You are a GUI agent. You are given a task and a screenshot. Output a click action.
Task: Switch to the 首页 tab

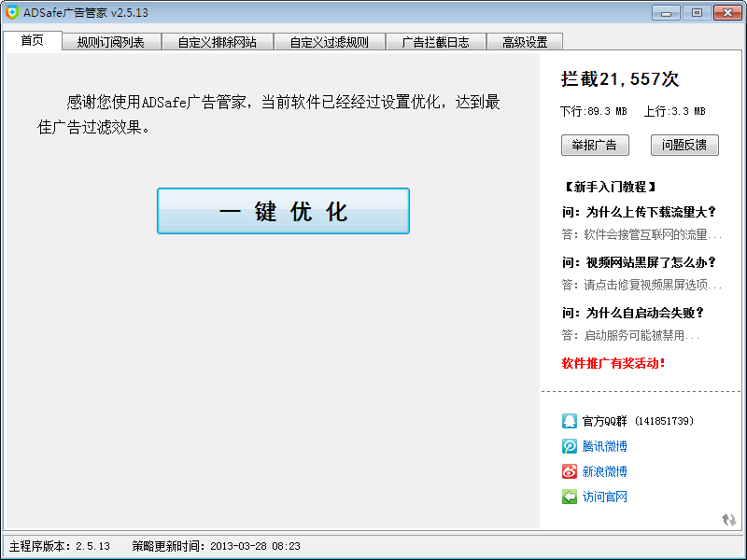pyautogui.click(x=33, y=41)
